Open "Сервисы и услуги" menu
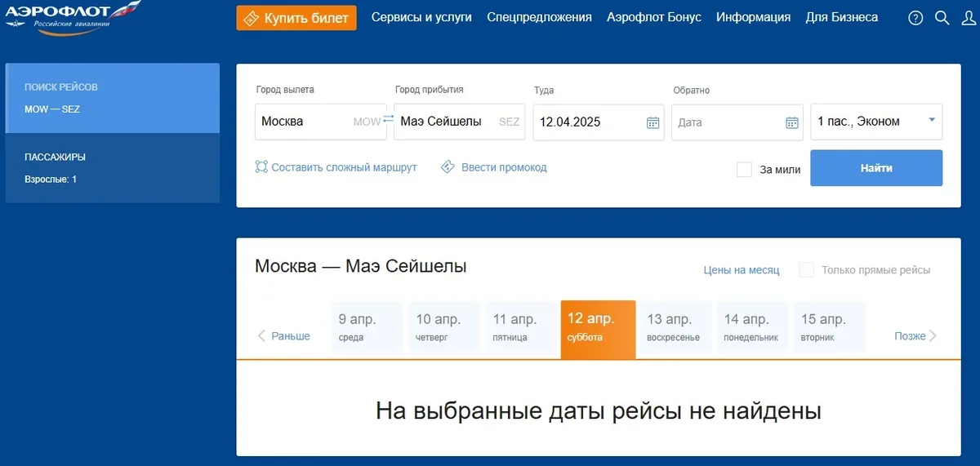The width and height of the screenshot is (980, 466). [421, 17]
